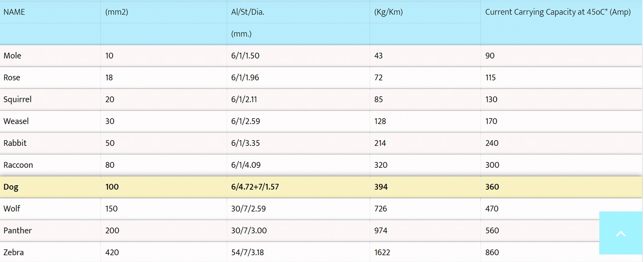This screenshot has width=644, height=262.
Task: Click the 54/7/3.18 stranding value
Action: (x=248, y=252)
